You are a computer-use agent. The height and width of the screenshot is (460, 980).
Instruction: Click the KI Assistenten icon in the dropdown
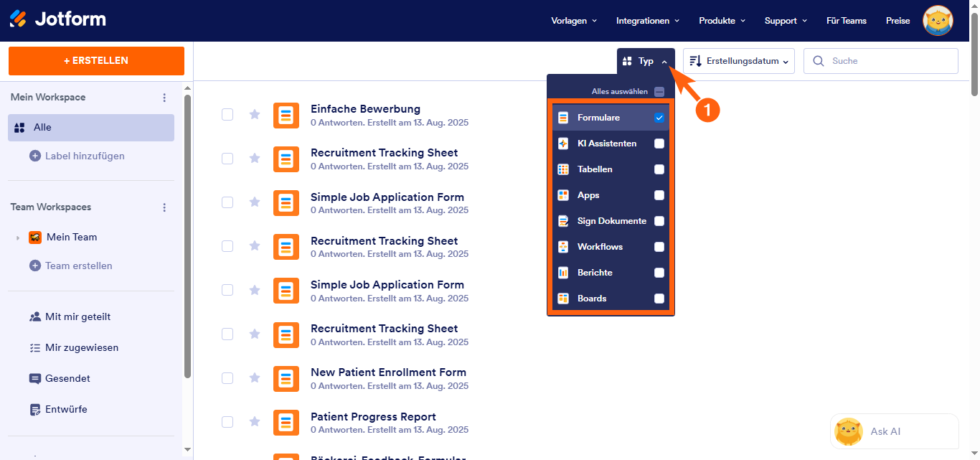click(x=563, y=144)
